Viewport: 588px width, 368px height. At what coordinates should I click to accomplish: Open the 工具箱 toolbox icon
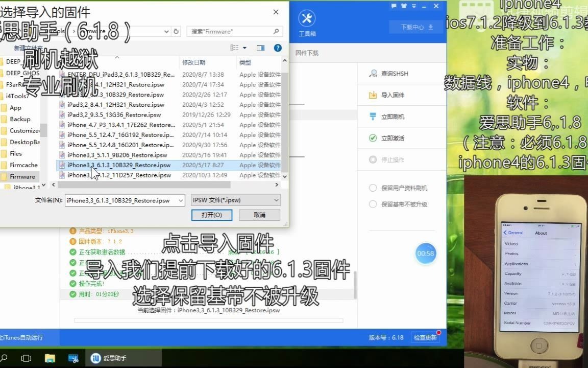click(307, 23)
